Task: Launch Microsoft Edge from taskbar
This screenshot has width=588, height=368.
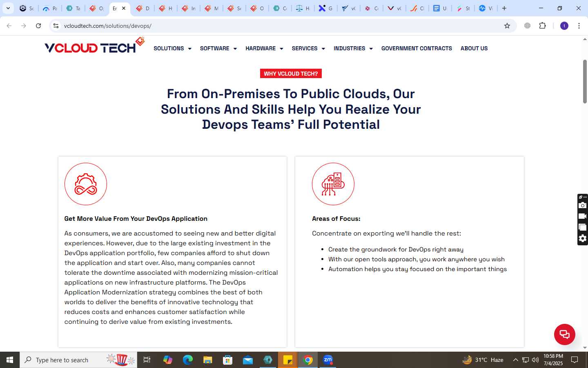Action: point(187,360)
